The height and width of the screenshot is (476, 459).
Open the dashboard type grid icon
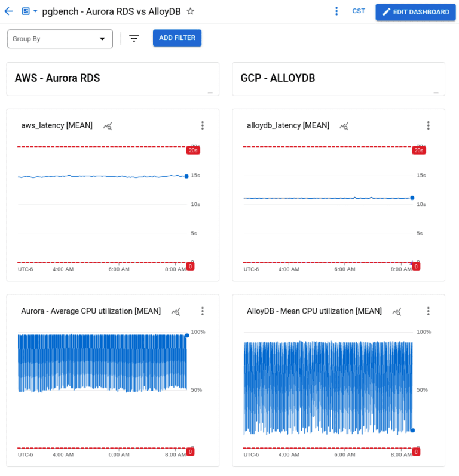[26, 11]
